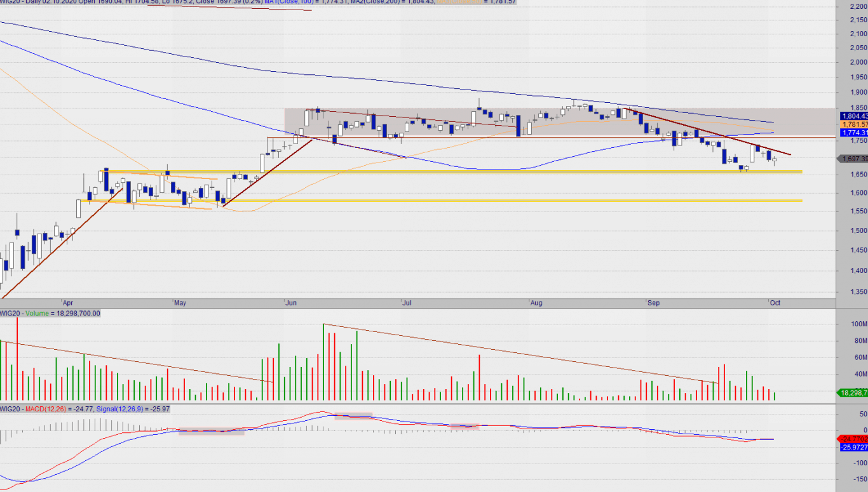
Task: Click the Sep label on the date axis
Action: click(654, 303)
